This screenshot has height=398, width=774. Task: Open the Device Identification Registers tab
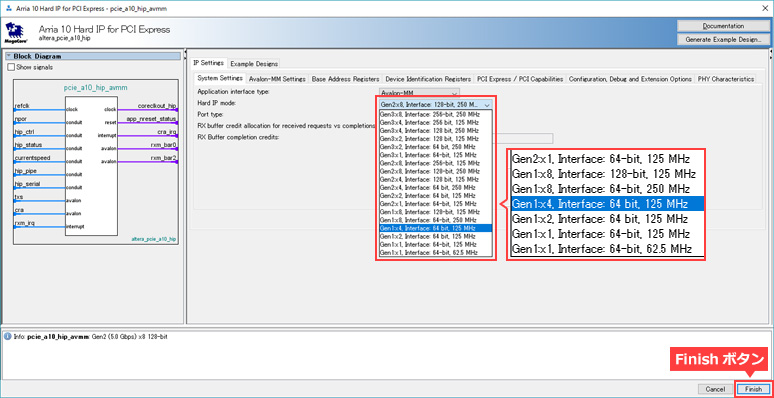428,79
